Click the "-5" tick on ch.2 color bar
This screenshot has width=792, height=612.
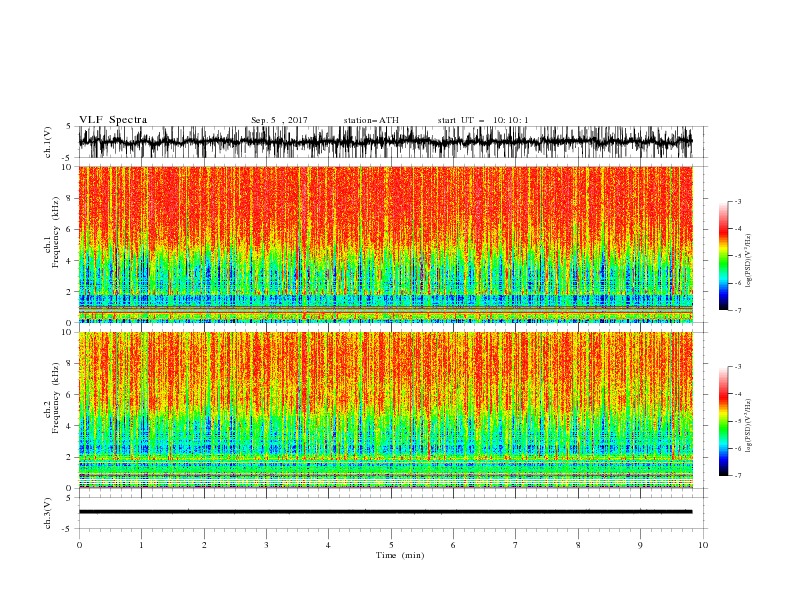(x=738, y=421)
